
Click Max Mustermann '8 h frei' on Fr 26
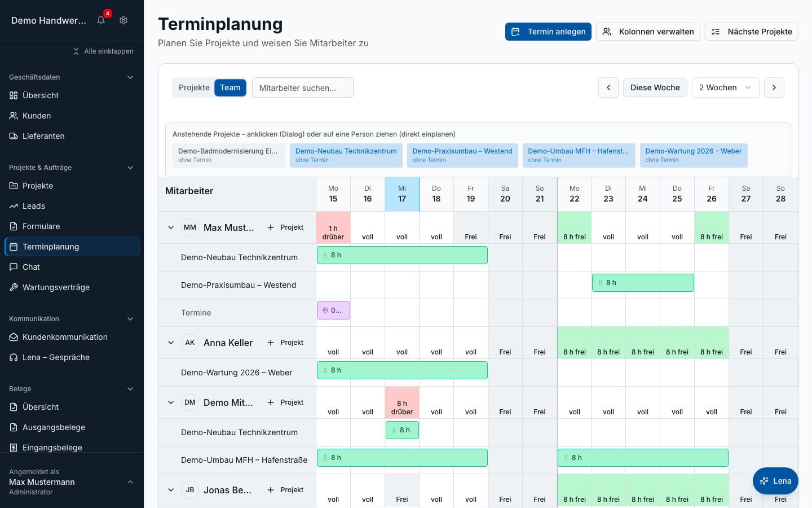[712, 227]
